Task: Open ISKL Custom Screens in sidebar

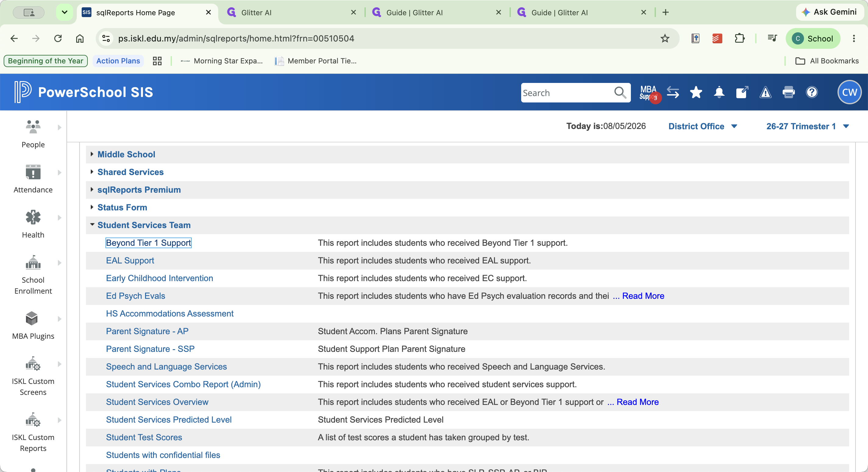Action: tap(33, 376)
